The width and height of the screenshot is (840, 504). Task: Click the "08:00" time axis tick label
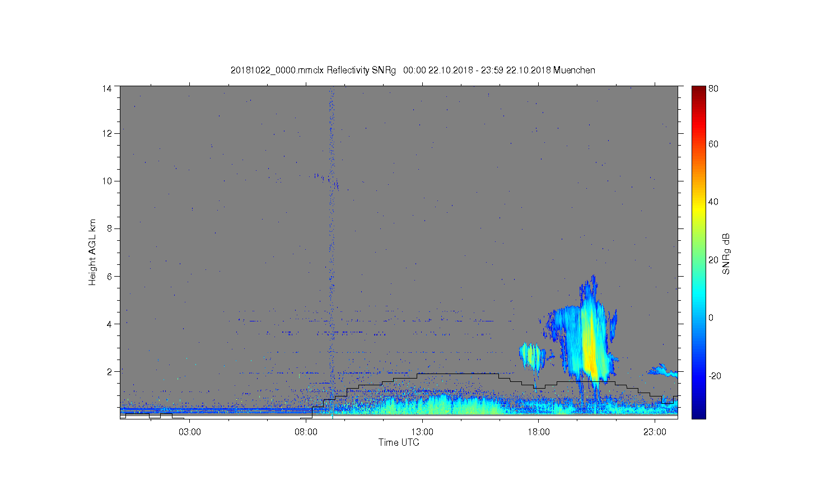point(306,432)
